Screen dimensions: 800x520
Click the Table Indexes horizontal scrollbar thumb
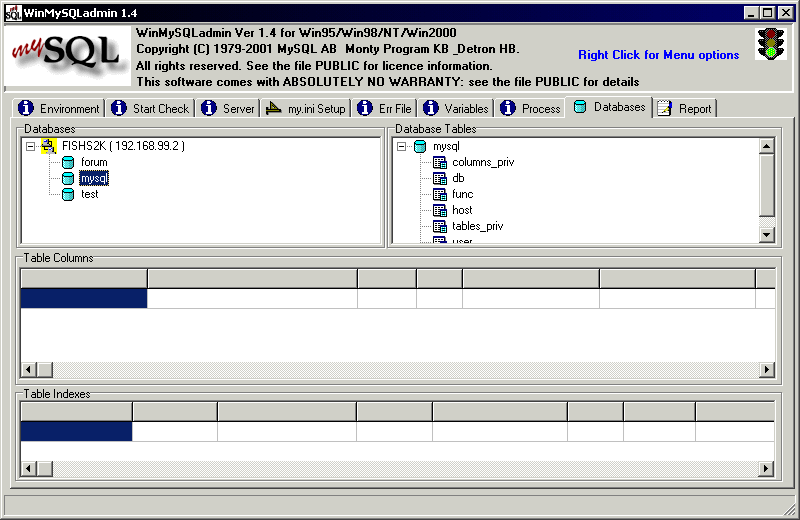[45, 468]
